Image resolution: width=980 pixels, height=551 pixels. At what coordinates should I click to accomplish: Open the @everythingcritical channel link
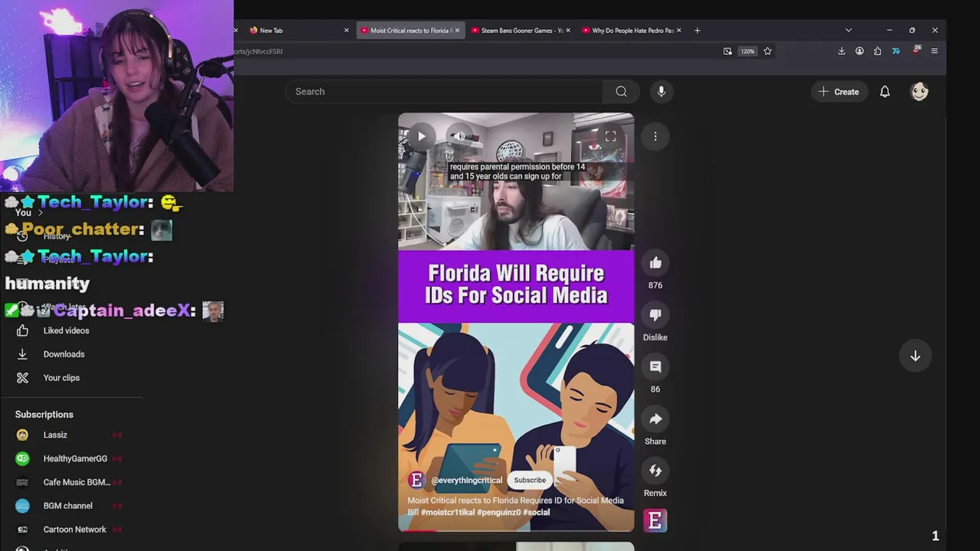pos(466,481)
